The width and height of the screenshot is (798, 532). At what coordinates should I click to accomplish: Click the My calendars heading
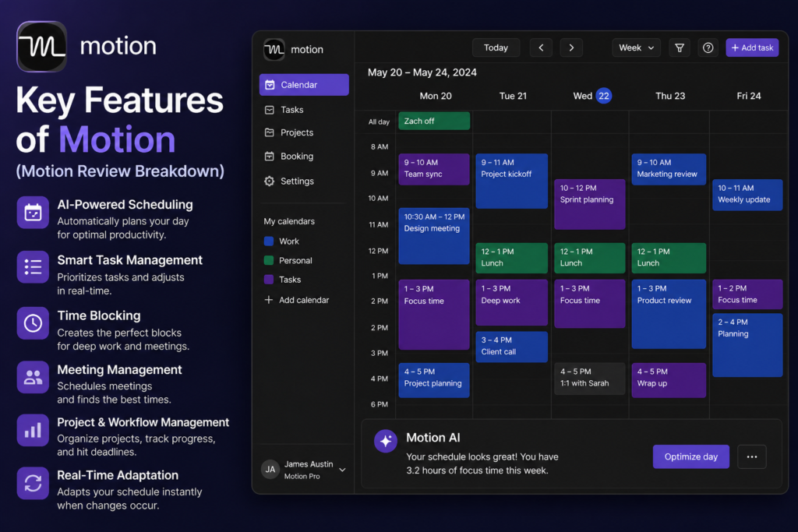tap(289, 221)
